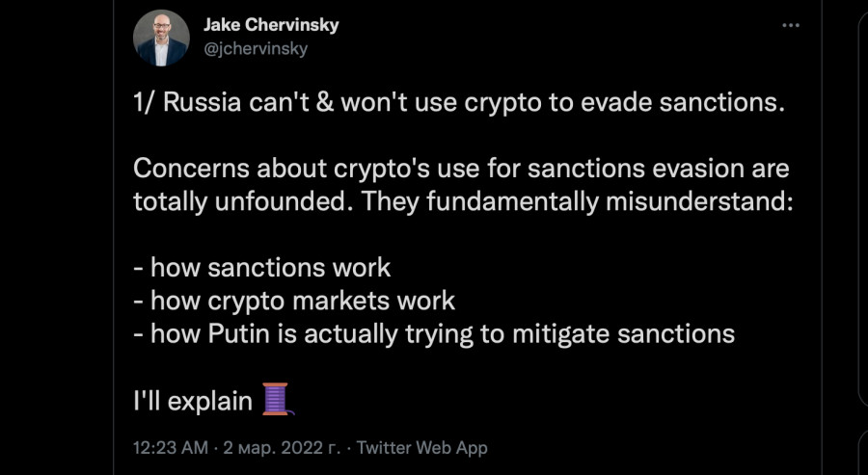The width and height of the screenshot is (868, 475).
Task: Click the 'how sanctions work' bullet line
Action: click(x=261, y=268)
